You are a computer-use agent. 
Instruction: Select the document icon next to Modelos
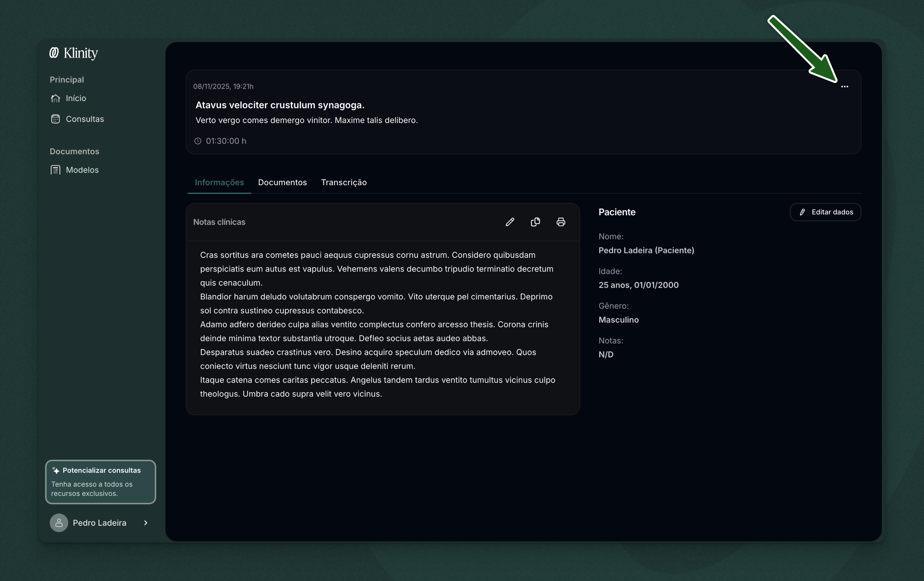55,170
